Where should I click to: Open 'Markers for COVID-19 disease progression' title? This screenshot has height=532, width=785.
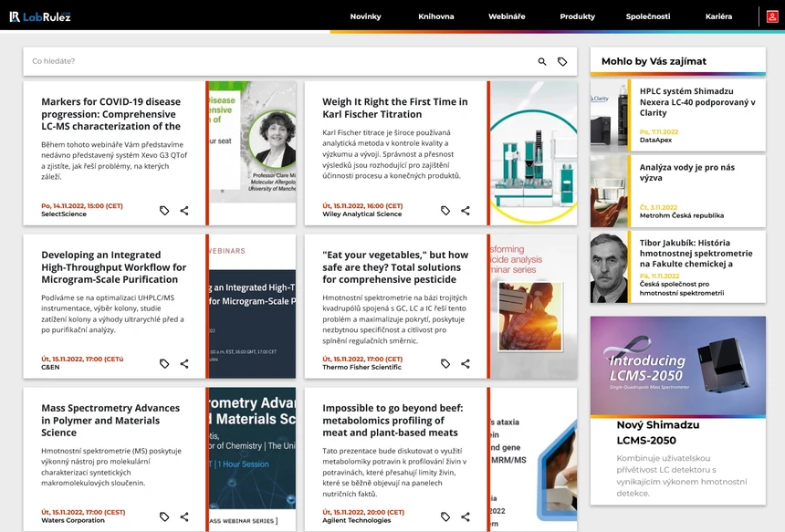tap(111, 114)
